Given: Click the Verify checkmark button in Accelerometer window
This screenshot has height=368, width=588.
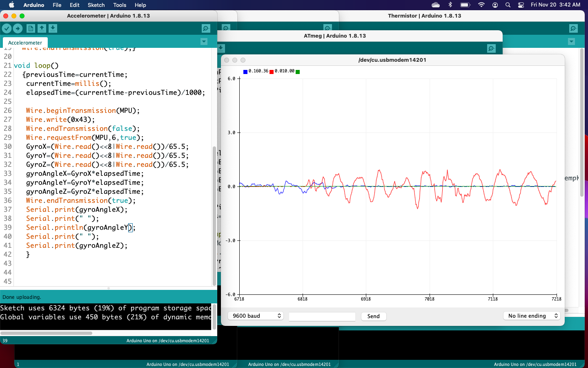Looking at the screenshot, I should click(x=7, y=28).
